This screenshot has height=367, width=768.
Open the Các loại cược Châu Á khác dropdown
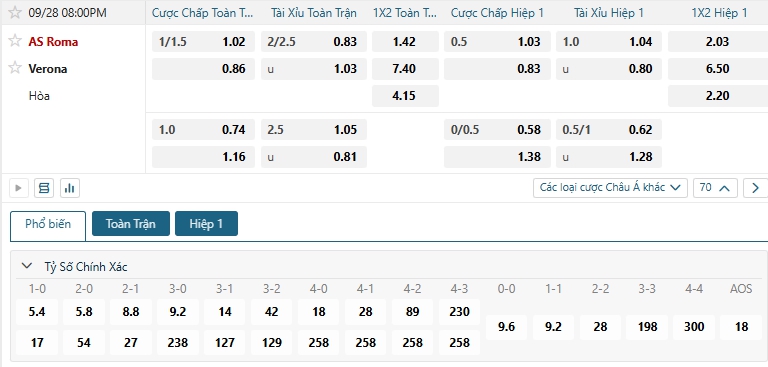(610, 188)
